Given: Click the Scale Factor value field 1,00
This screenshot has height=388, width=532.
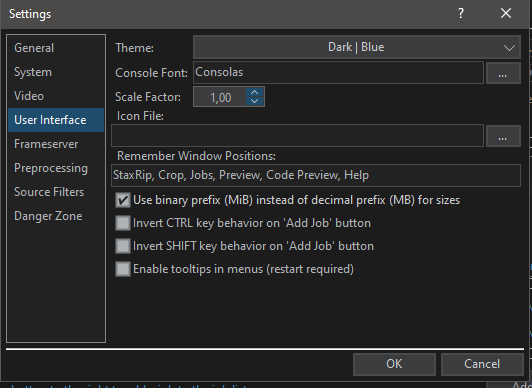Looking at the screenshot, I should click(x=220, y=97).
